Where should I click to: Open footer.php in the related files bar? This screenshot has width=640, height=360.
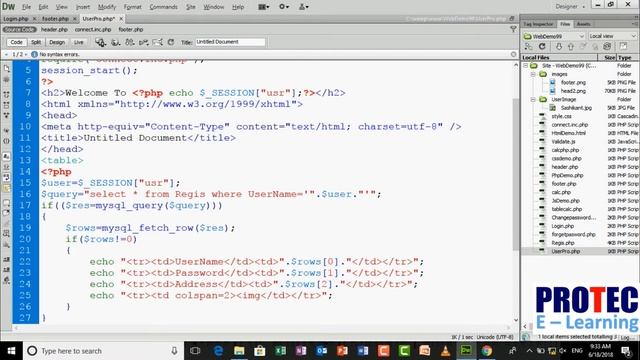(x=131, y=29)
